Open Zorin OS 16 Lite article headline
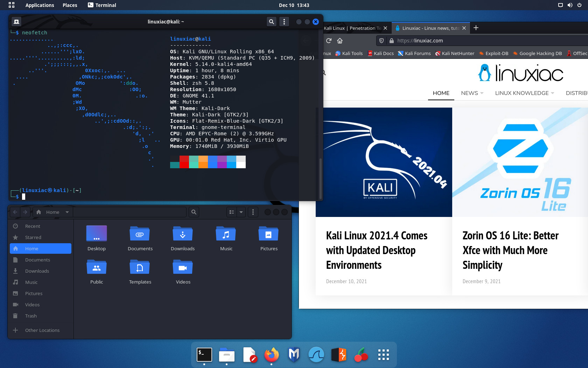This screenshot has height=368, width=588. [511, 250]
